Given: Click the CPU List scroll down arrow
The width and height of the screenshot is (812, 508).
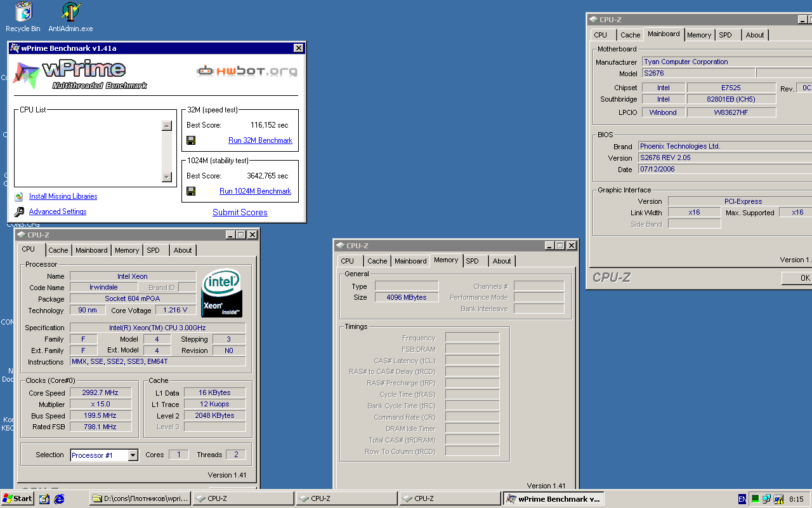Looking at the screenshot, I should (x=167, y=177).
